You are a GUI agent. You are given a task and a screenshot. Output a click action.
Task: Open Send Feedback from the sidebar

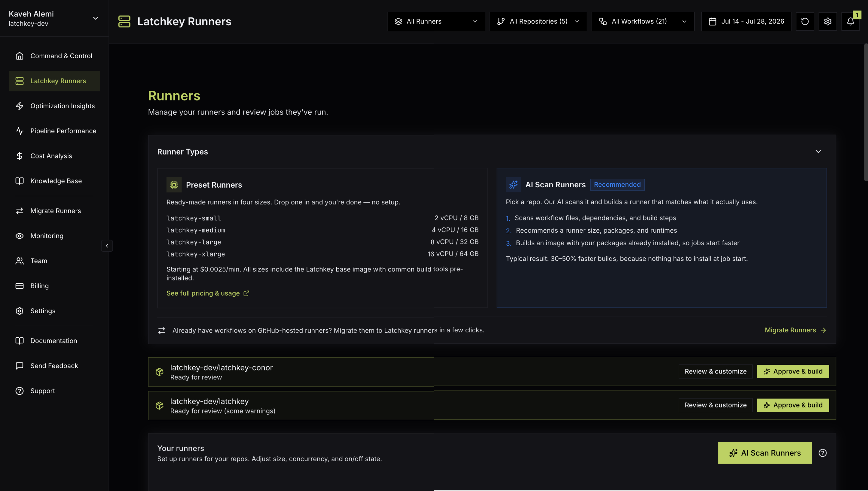click(x=54, y=365)
